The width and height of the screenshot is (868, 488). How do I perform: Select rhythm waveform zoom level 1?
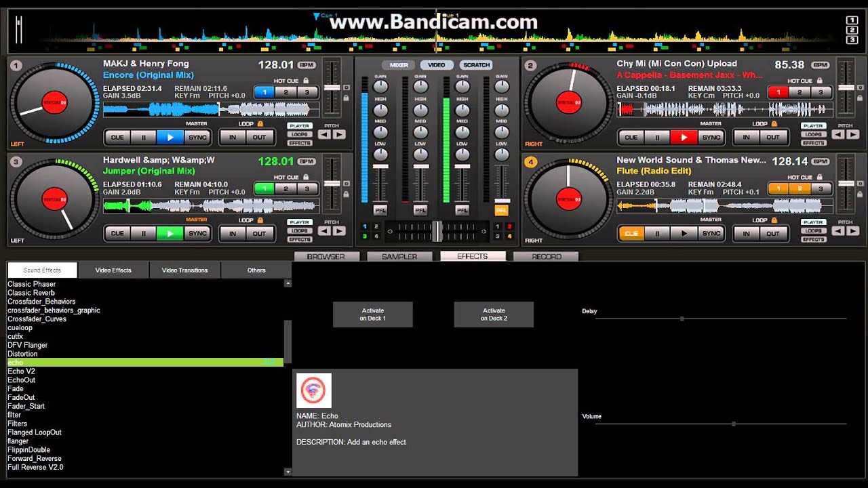pyautogui.click(x=852, y=20)
